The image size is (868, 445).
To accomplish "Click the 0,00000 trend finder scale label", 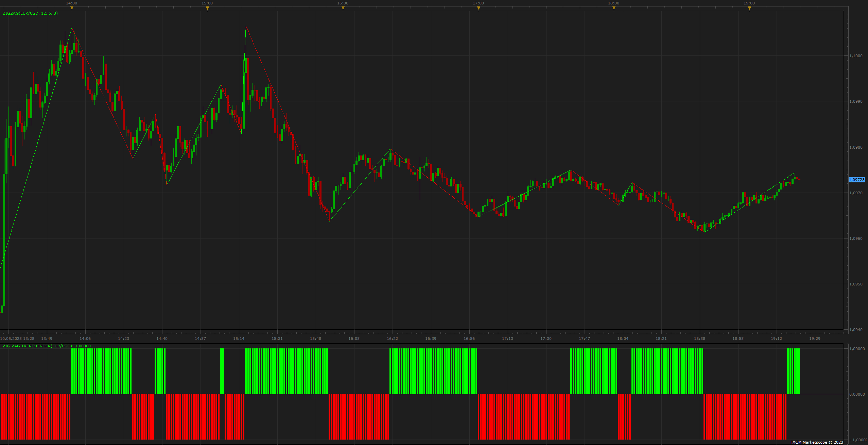I will [x=857, y=394].
